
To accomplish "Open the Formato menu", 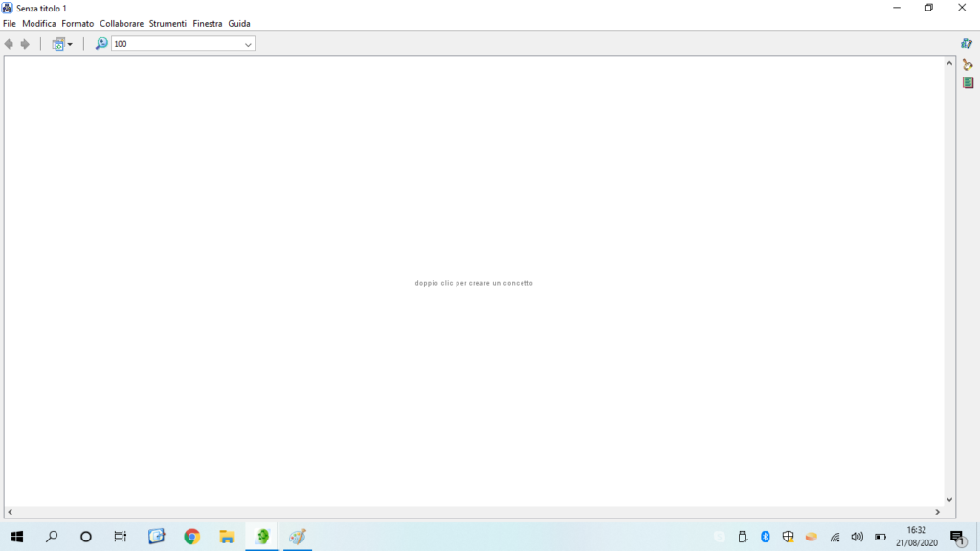I will point(78,24).
